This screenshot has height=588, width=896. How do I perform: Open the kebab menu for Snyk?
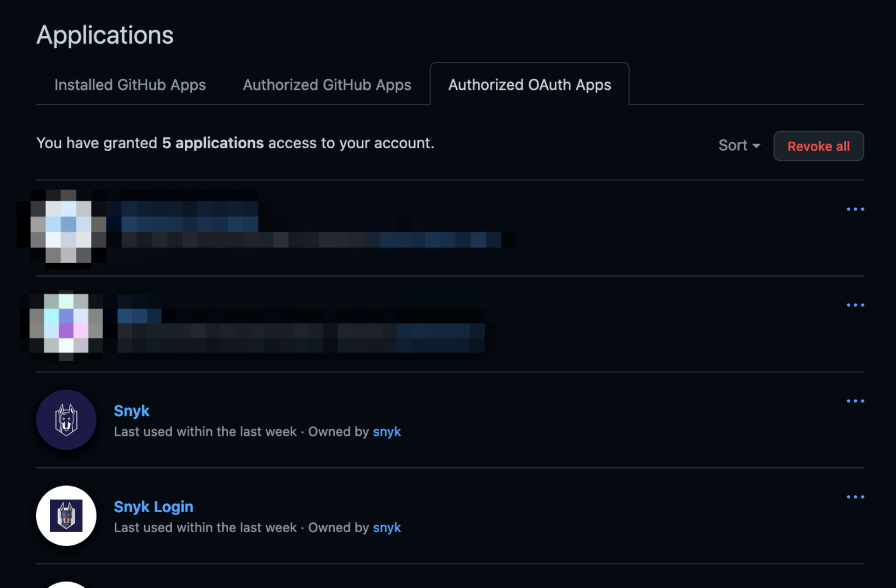(855, 401)
